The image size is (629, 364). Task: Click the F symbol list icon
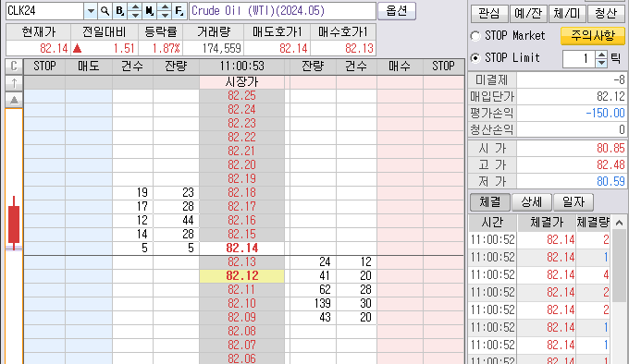pos(179,11)
